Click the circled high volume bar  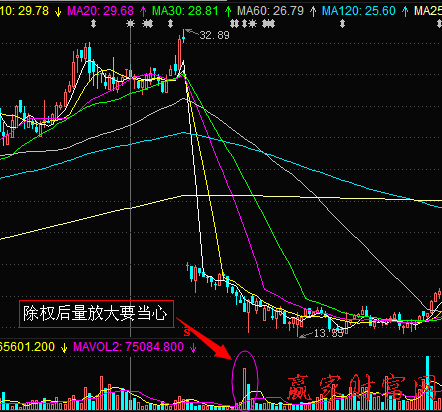pyautogui.click(x=245, y=389)
